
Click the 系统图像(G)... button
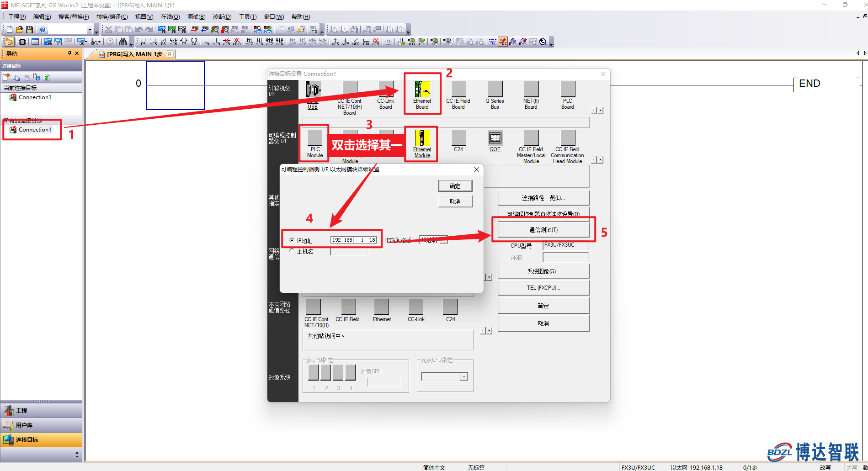(x=543, y=271)
